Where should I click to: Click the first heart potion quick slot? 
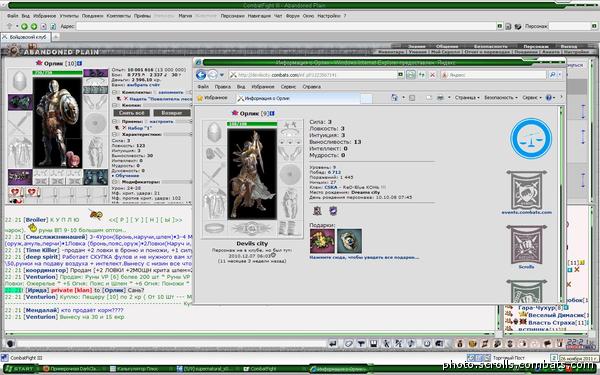(x=15, y=192)
